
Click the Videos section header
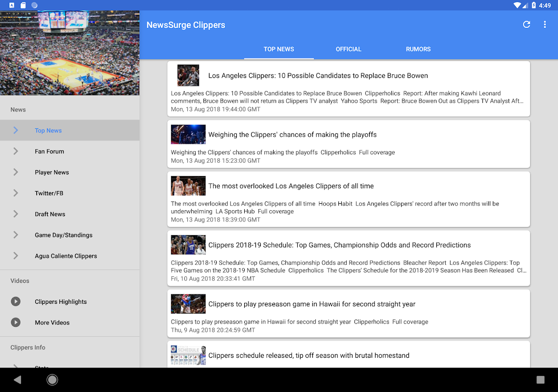20,281
